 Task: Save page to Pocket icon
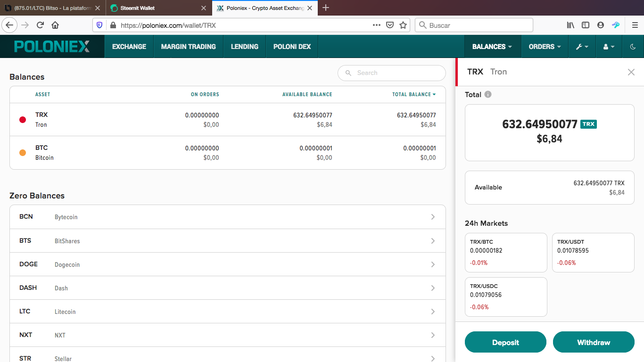[390, 25]
